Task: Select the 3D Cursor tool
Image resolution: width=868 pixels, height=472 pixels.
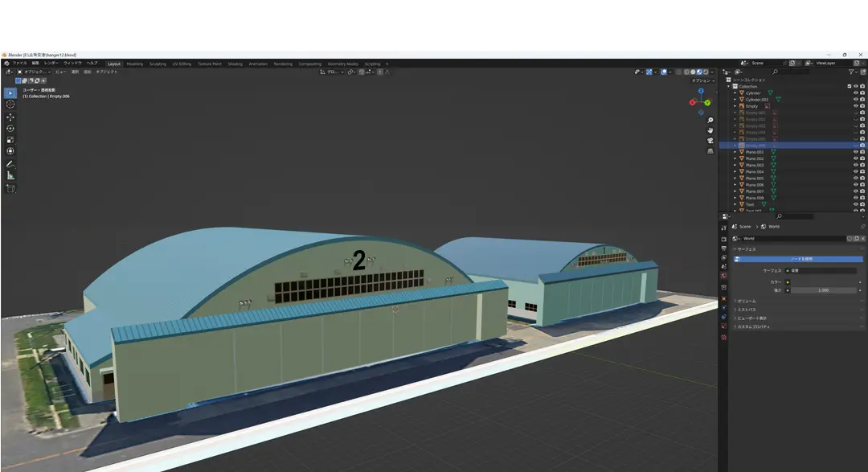Action: point(10,105)
